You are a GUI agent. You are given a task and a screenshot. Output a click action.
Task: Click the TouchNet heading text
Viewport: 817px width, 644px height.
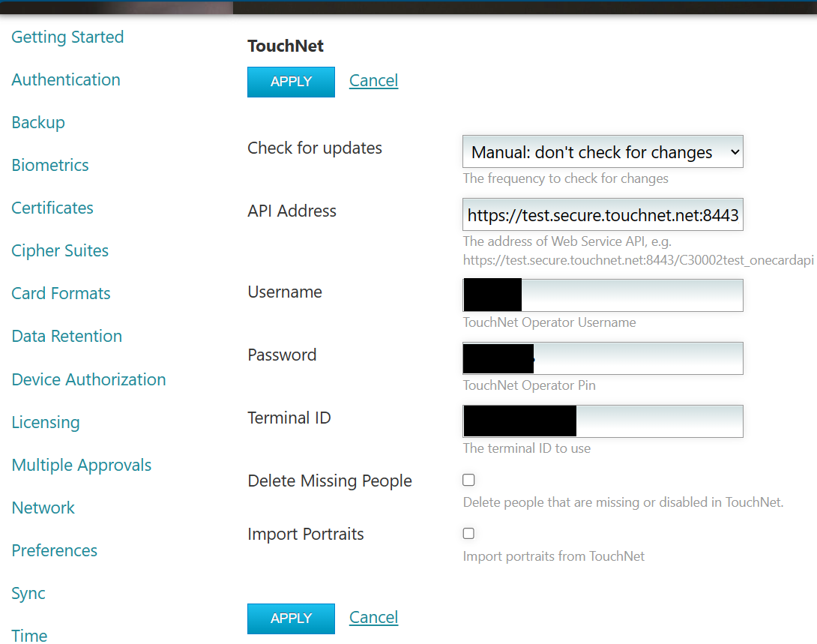coord(286,46)
